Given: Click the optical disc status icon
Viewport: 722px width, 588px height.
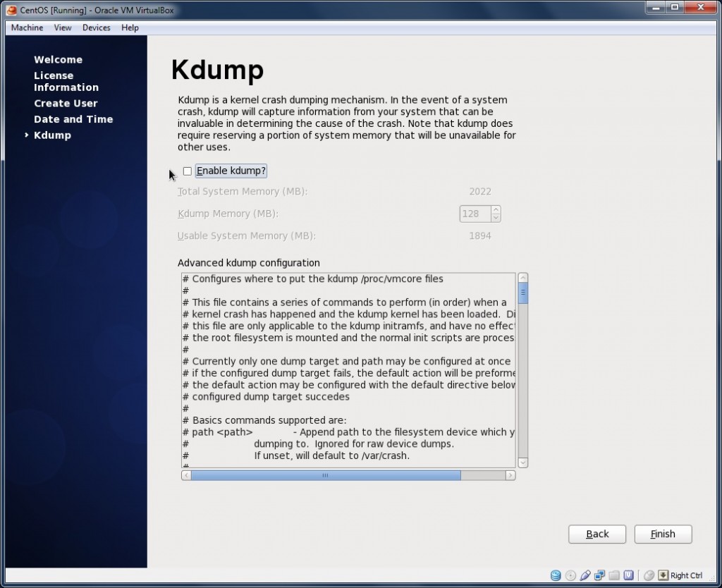Looking at the screenshot, I should pyautogui.click(x=570, y=575).
